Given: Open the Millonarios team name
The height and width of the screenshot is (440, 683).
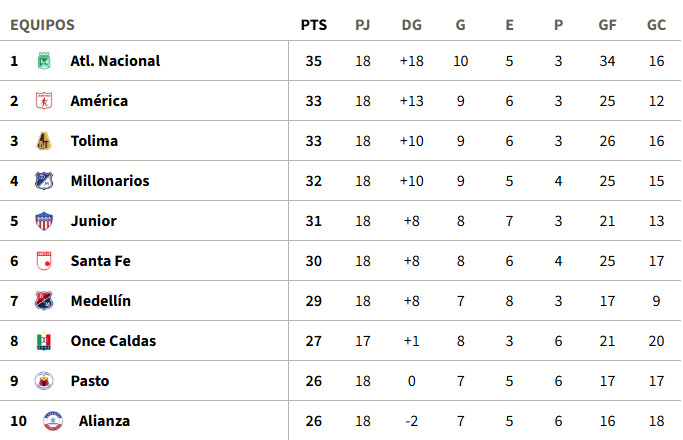Looking at the screenshot, I should tap(110, 181).
